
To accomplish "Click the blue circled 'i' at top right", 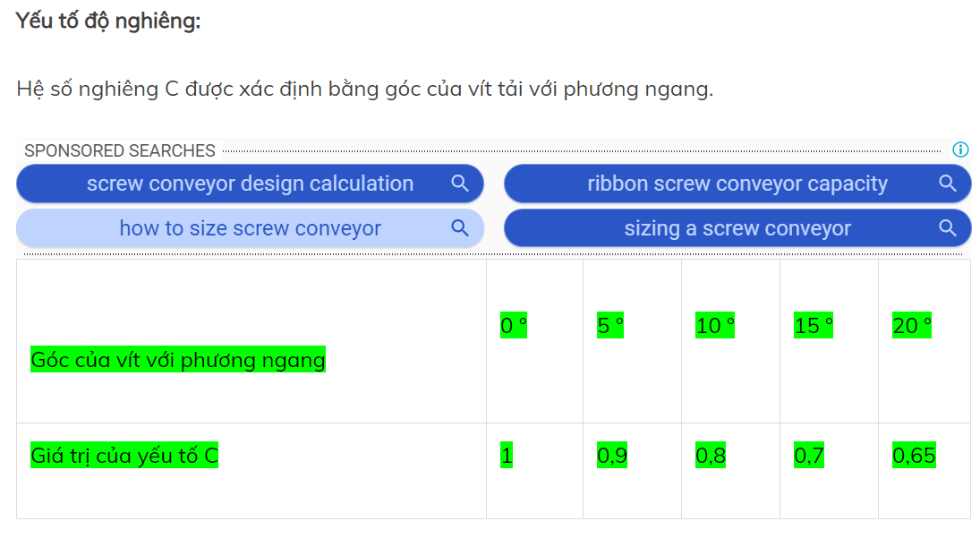I will [x=962, y=150].
